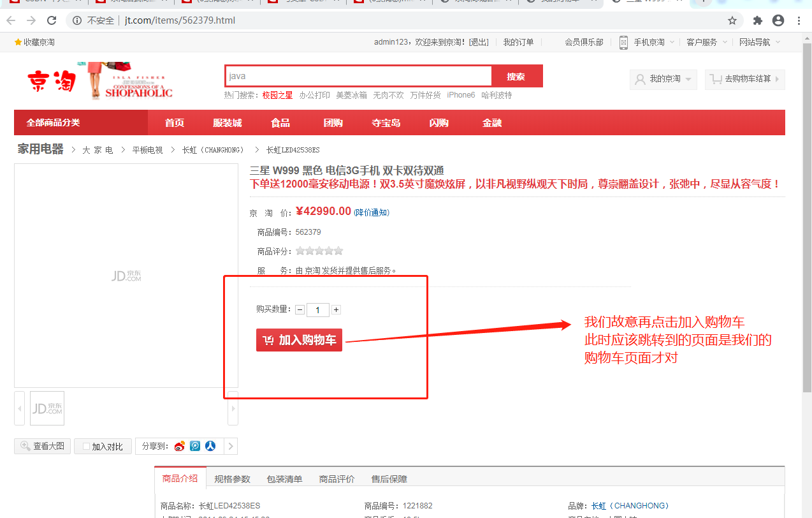The height and width of the screenshot is (518, 812).
Task: Open 团购 in navigation bar
Action: click(x=333, y=122)
